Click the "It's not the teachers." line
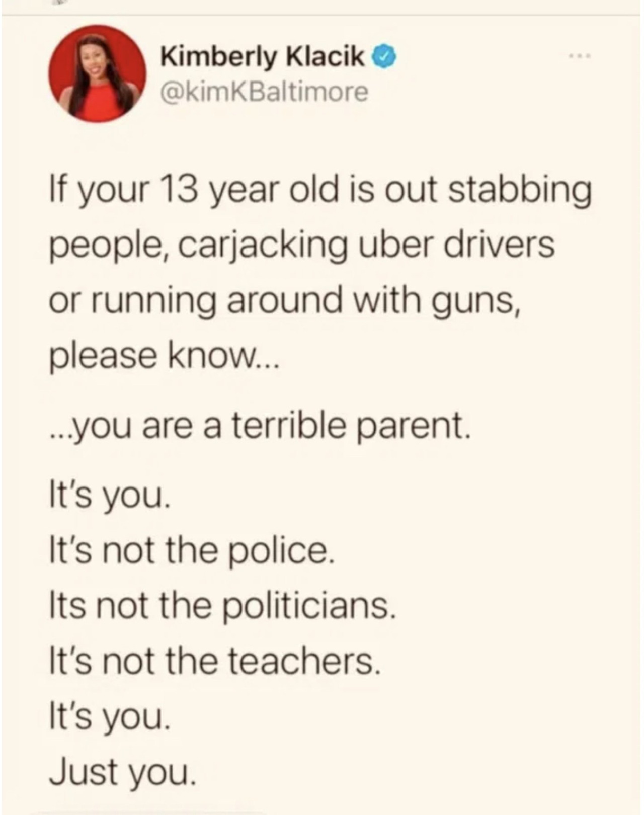 point(213,661)
